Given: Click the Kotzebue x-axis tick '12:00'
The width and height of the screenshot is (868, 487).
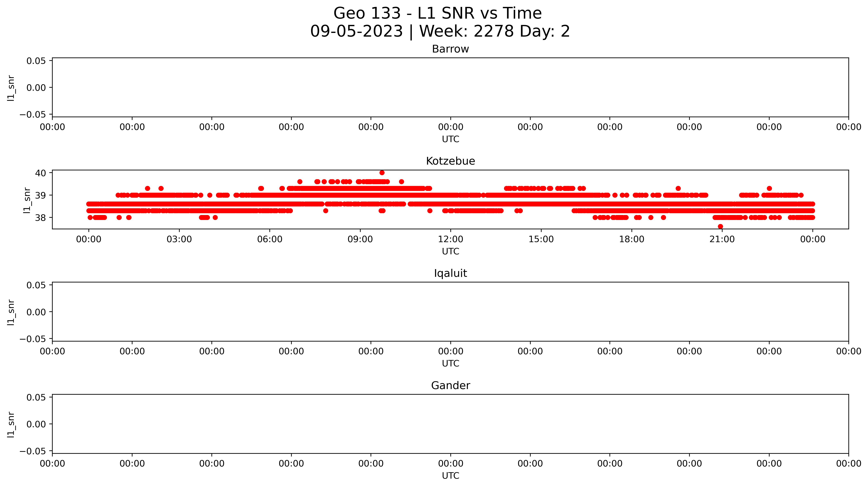Looking at the screenshot, I should pos(451,240).
